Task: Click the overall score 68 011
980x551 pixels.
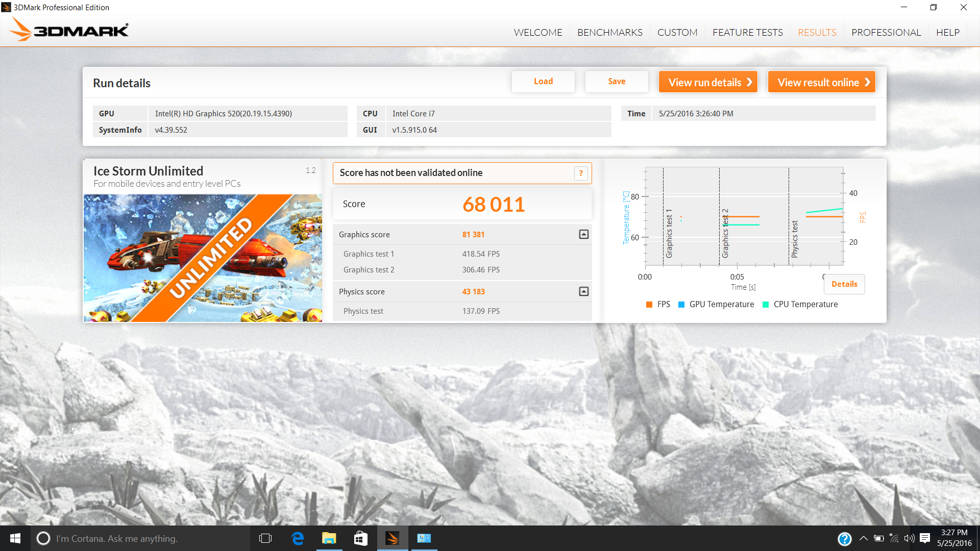Action: [x=494, y=205]
